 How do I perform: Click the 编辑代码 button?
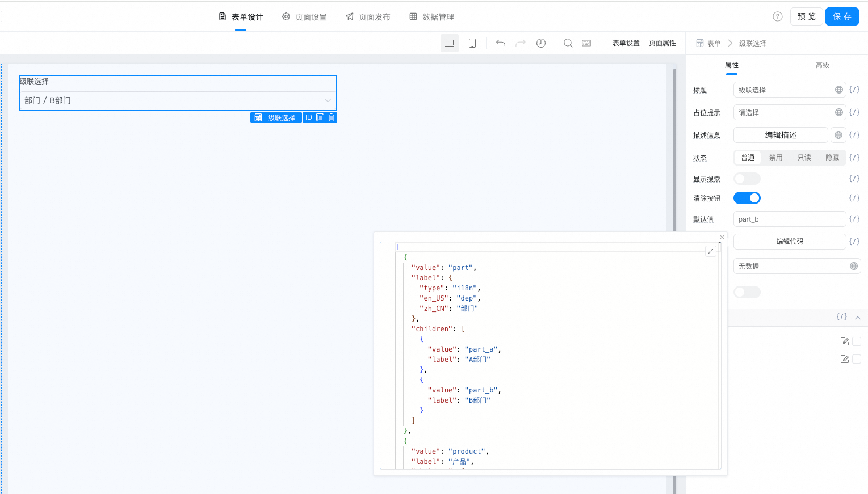789,242
